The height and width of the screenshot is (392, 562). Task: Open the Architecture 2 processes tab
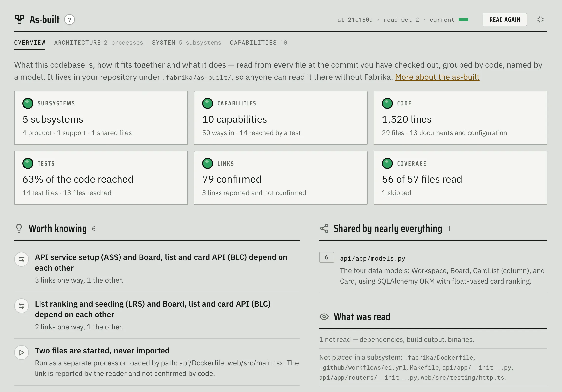tap(99, 43)
